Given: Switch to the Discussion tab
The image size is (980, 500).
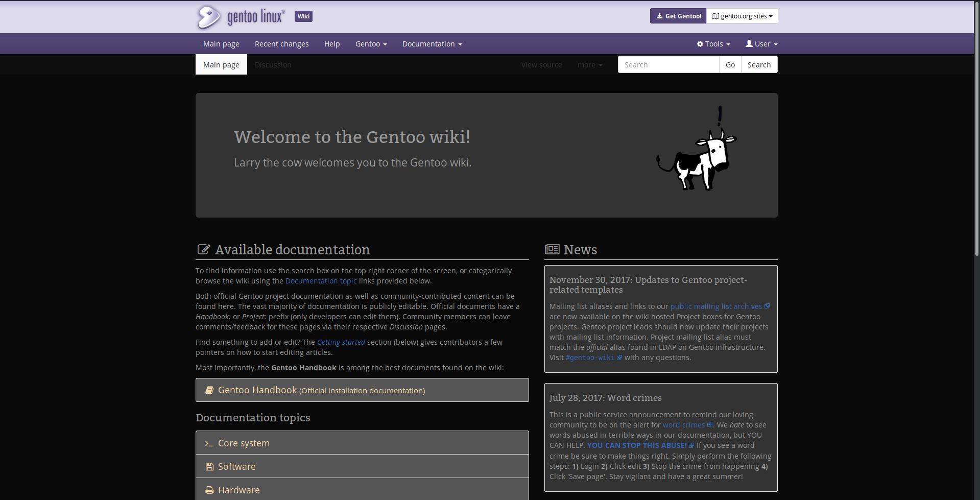Looking at the screenshot, I should [273, 64].
